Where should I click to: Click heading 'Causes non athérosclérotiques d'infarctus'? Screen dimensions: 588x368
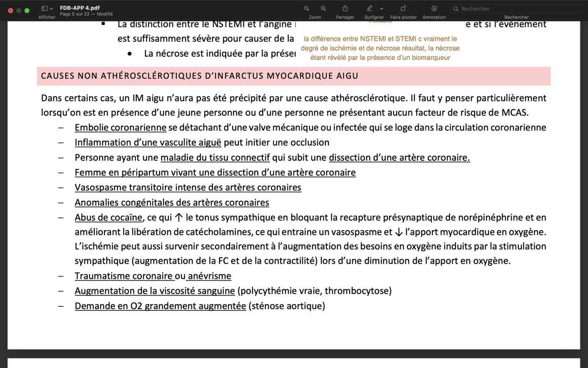coord(200,76)
